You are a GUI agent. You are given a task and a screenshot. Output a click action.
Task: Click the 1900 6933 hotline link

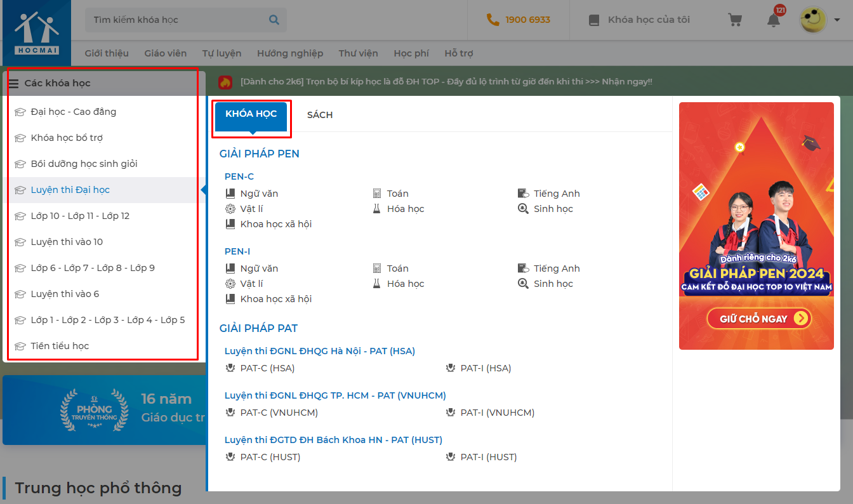pyautogui.click(x=528, y=20)
